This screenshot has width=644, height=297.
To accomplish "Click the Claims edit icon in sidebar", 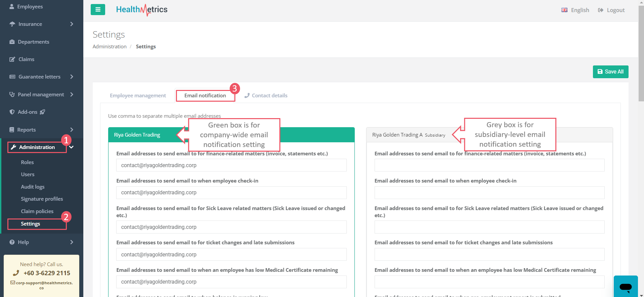I will click(x=12, y=59).
